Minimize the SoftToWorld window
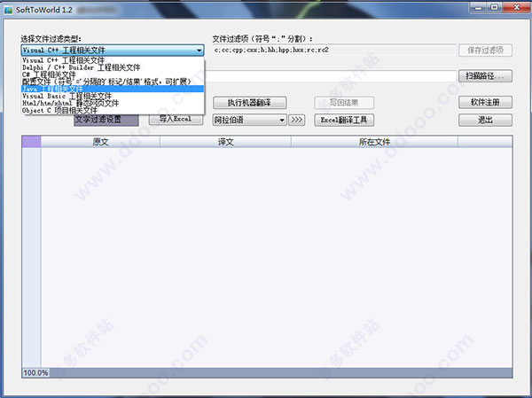 click(x=479, y=8)
